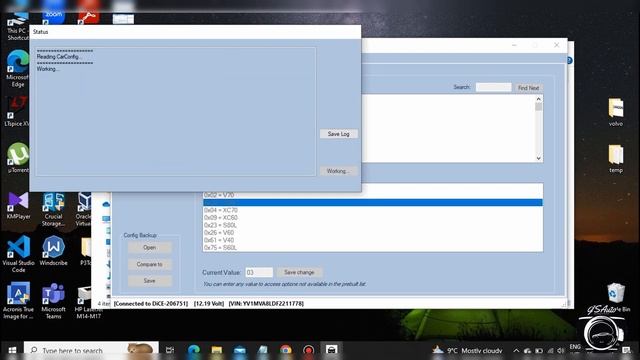The width and height of the screenshot is (640, 360).
Task: Switch to the car tool taskbar icon
Action: [331, 350]
